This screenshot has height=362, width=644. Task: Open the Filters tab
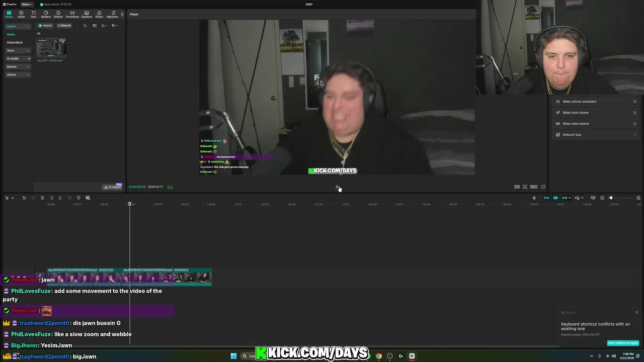tap(99, 14)
